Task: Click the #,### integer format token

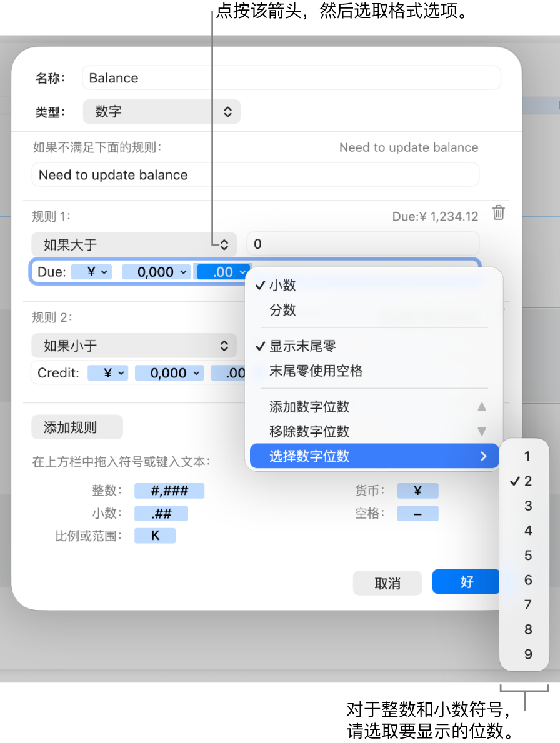Action: pos(169,491)
